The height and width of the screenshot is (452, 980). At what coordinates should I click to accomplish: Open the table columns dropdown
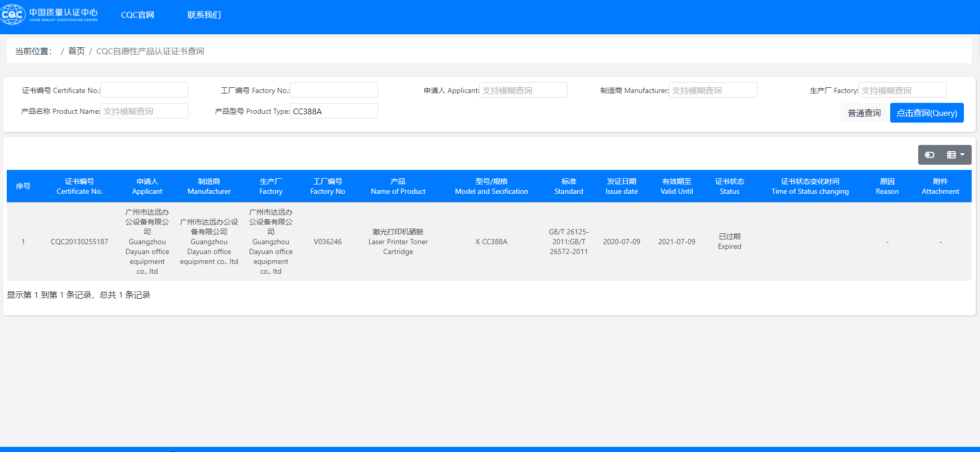pos(956,155)
